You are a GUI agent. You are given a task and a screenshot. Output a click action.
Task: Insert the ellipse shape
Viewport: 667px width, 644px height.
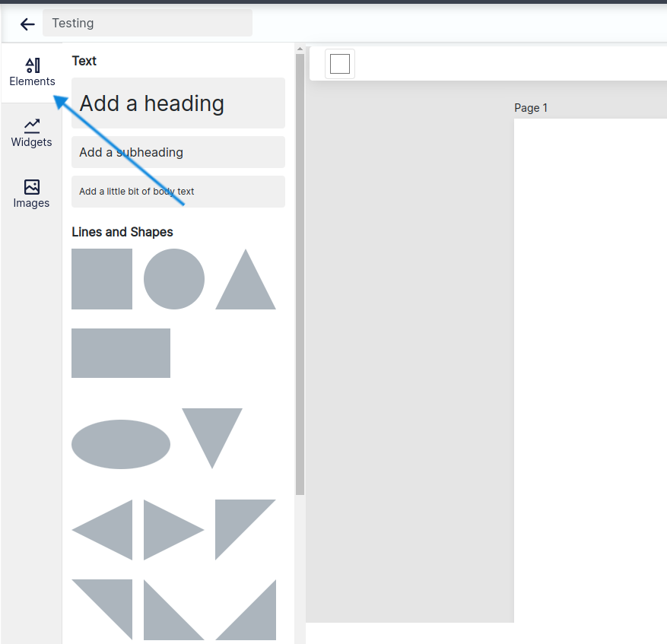tap(121, 444)
